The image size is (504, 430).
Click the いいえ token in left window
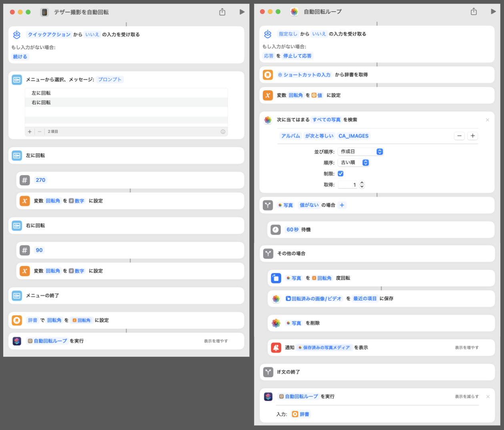pos(92,35)
